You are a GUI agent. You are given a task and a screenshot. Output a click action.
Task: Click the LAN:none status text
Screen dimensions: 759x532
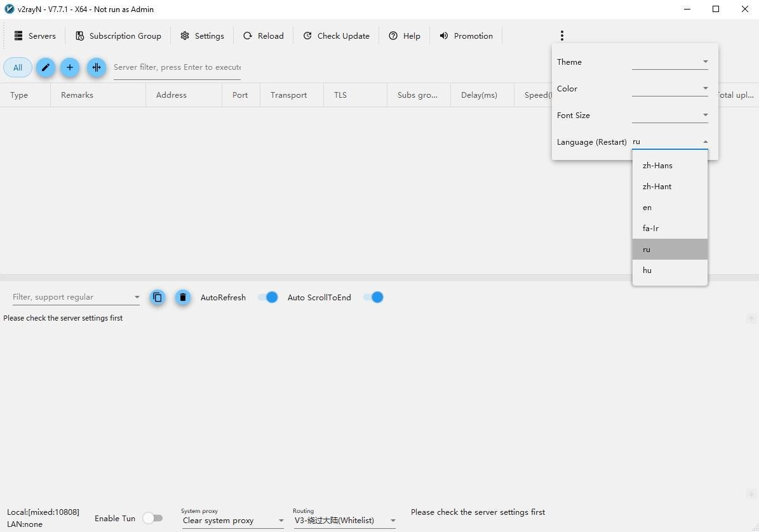(25, 524)
